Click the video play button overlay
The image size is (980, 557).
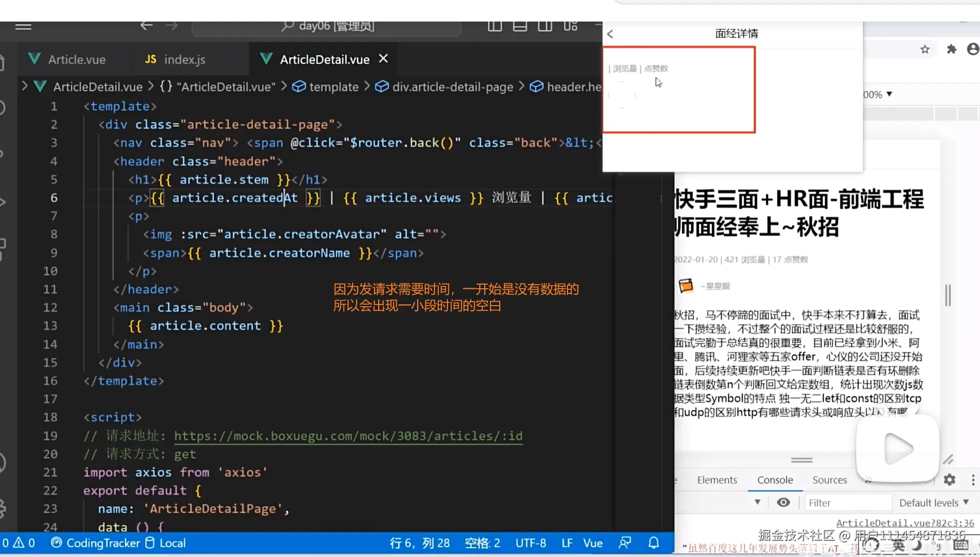point(898,448)
